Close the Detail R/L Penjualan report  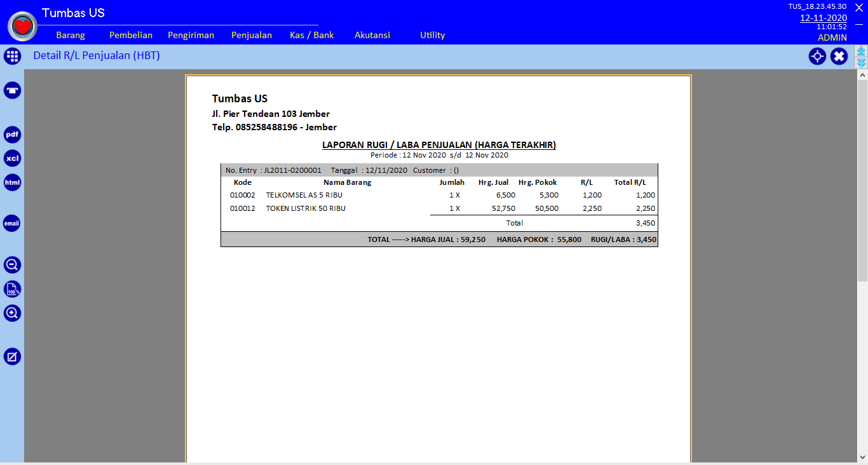839,57
